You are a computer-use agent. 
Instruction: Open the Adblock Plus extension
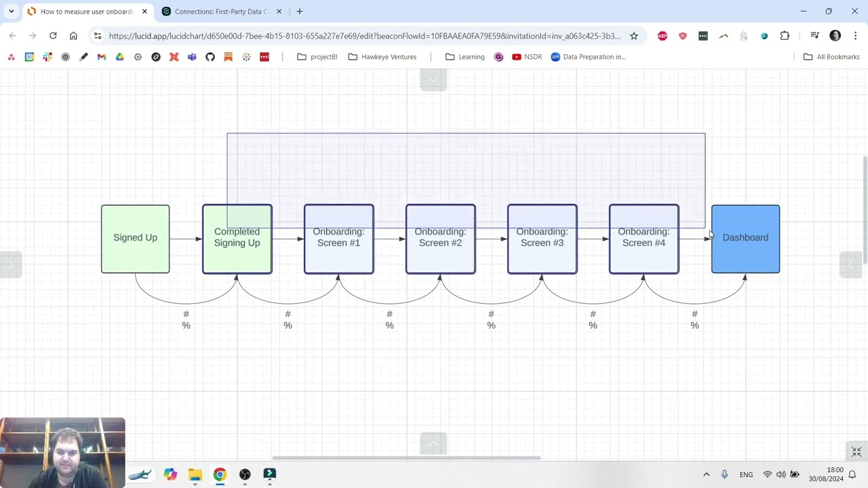[x=663, y=36]
